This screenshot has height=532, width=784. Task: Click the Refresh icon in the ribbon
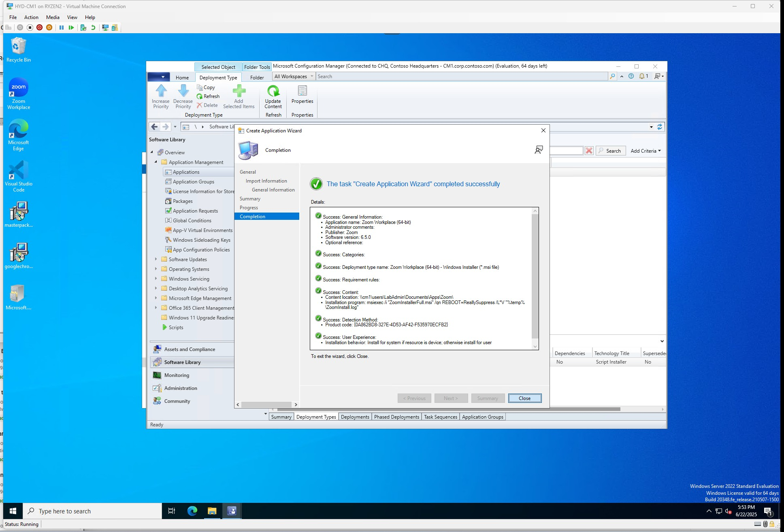(x=200, y=96)
